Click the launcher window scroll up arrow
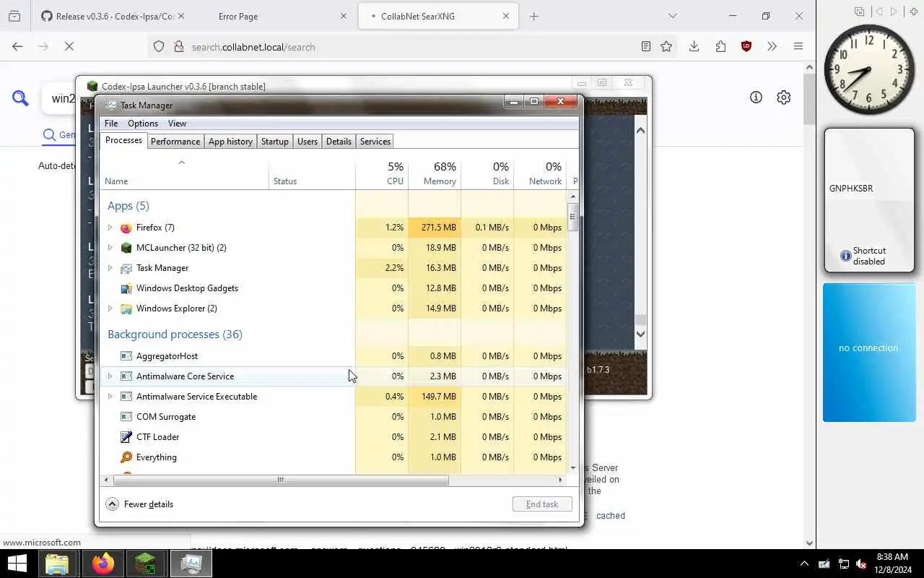Viewport: 924px width, 578px height. pos(640,130)
